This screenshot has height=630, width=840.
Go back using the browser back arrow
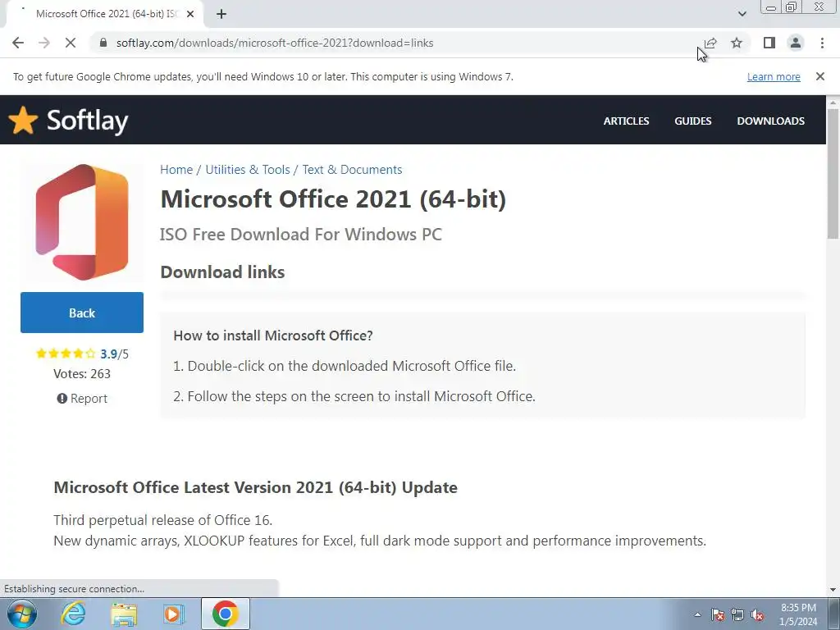coord(18,43)
